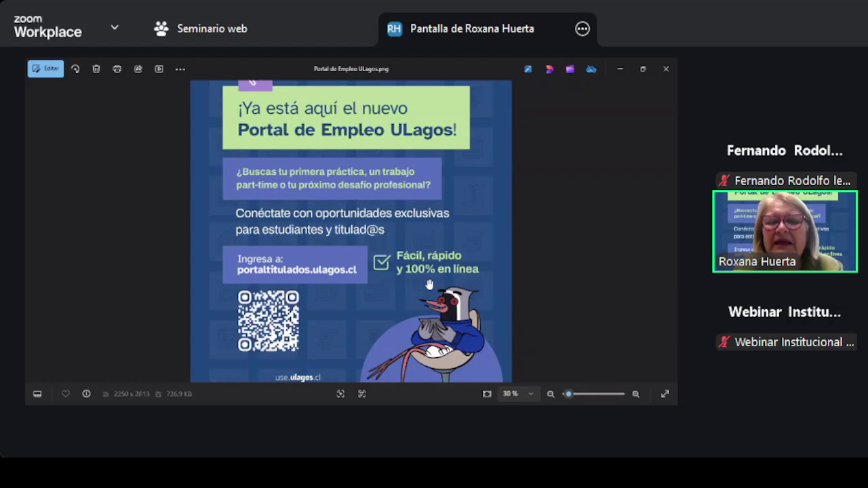Click Roxana Huerta's video thumbnail

click(785, 231)
